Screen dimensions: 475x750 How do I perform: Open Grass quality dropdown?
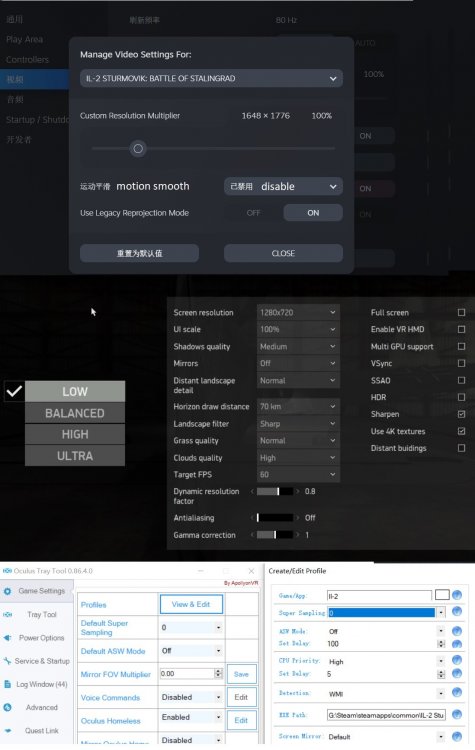(298, 441)
